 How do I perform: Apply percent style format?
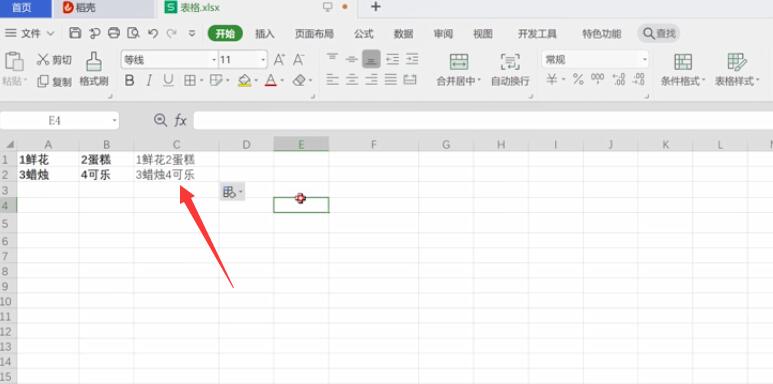click(578, 79)
